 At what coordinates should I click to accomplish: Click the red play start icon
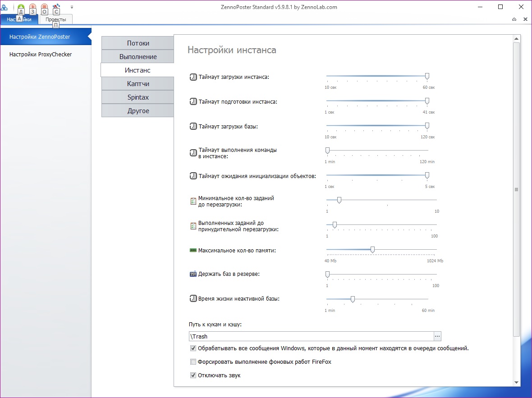[32, 7]
